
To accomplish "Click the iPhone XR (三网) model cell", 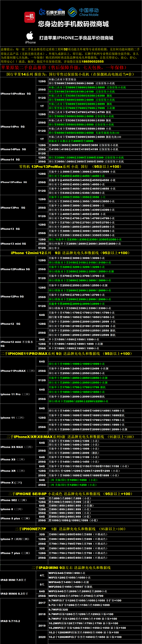I will (x=18, y=471).
